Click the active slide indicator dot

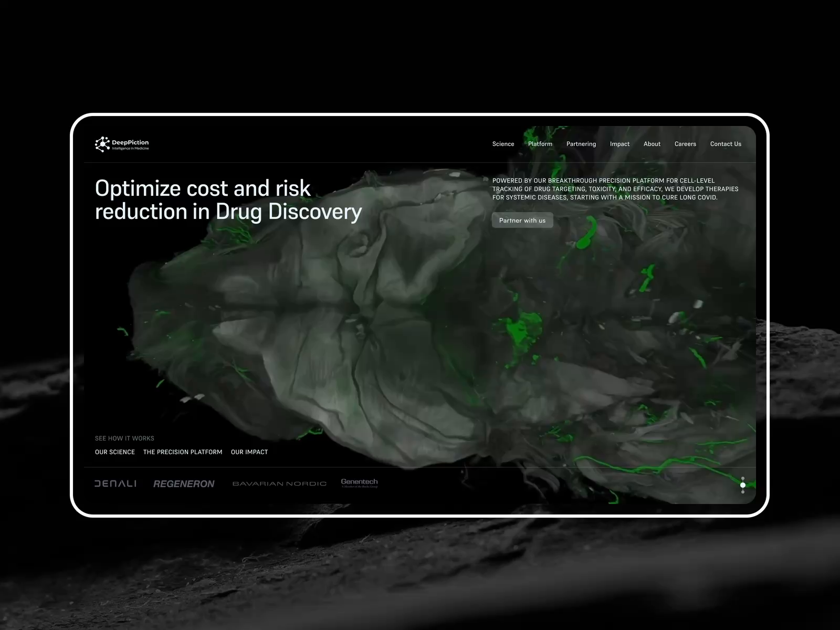point(743,485)
